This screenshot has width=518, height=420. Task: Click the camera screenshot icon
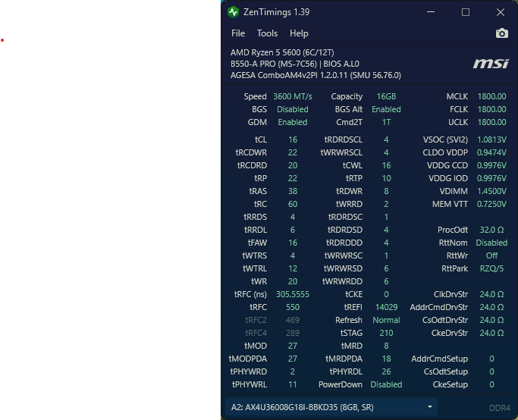[502, 33]
